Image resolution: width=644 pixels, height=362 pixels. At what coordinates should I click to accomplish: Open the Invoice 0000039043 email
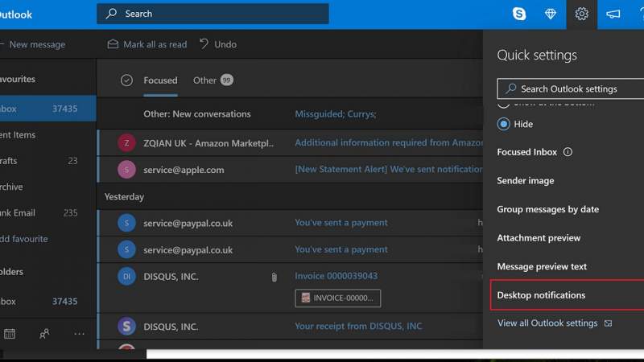click(290, 288)
